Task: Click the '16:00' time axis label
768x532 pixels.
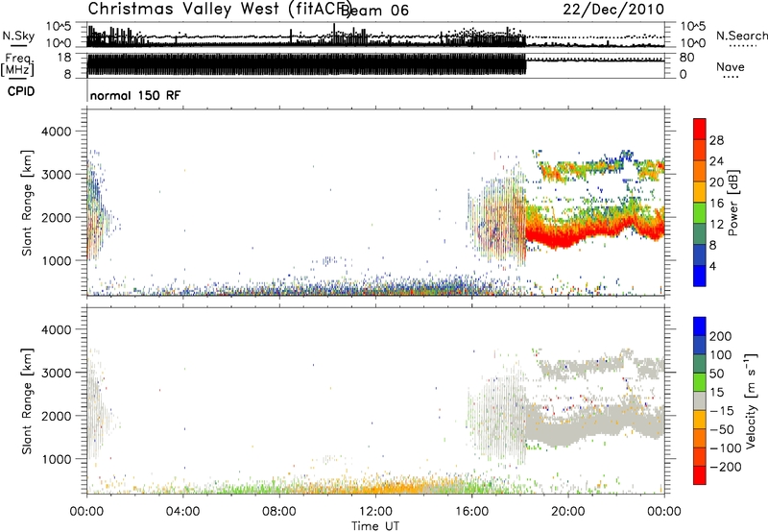Action: click(471, 512)
